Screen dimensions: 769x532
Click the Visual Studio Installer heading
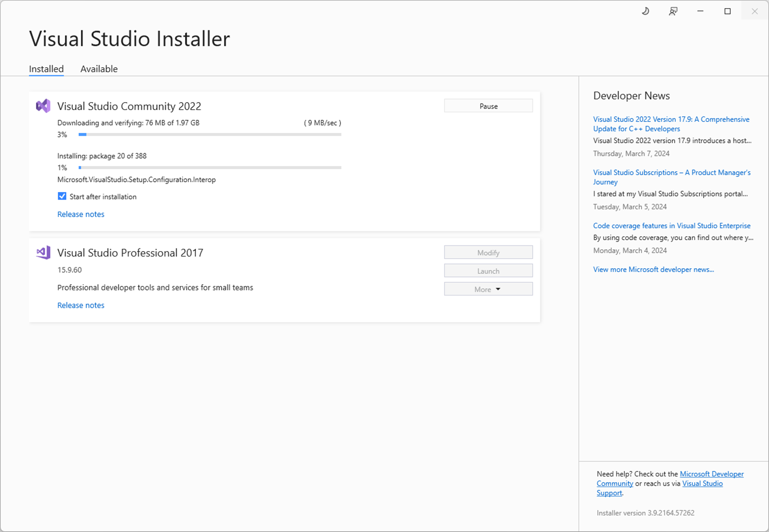click(130, 39)
